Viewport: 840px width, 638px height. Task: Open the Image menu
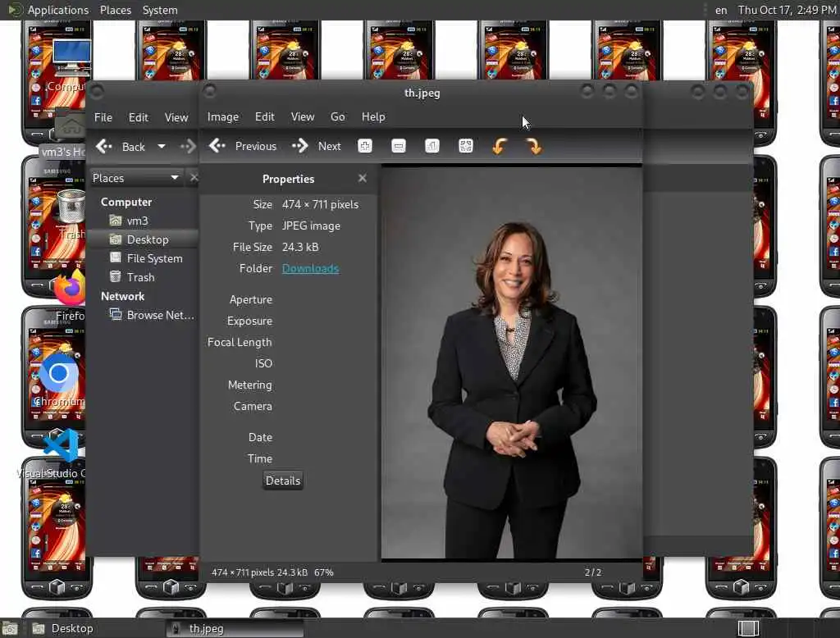pyautogui.click(x=223, y=116)
